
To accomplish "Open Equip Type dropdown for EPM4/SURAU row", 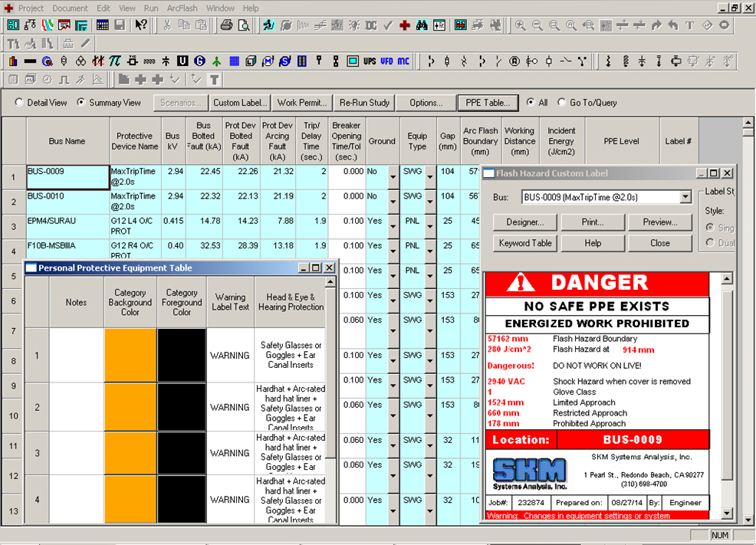I will click(x=430, y=226).
